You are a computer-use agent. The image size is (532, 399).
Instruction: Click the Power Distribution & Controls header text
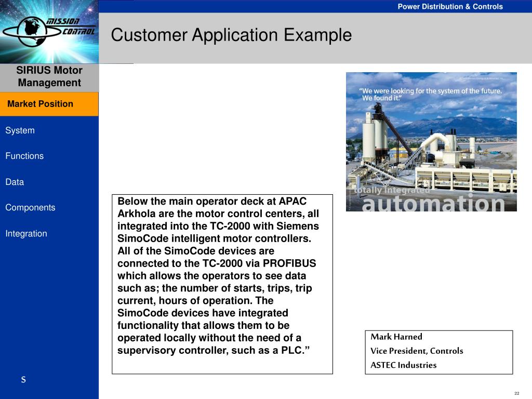click(x=450, y=6)
